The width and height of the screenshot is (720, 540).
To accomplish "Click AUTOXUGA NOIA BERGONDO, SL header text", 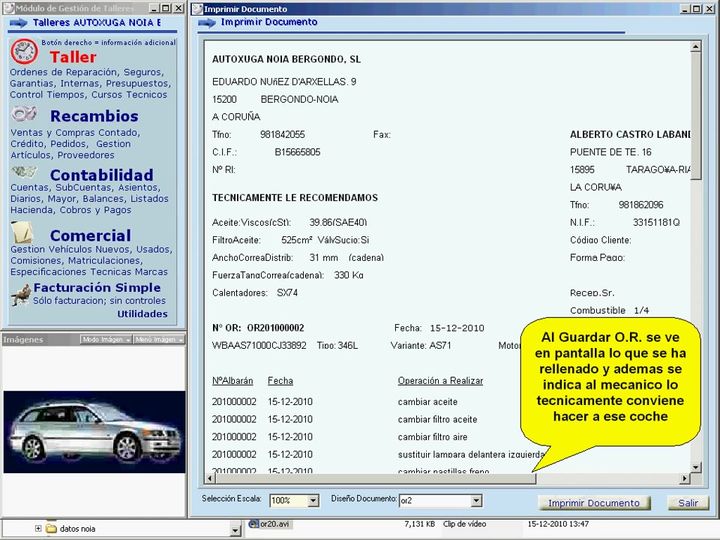I will (x=287, y=59).
